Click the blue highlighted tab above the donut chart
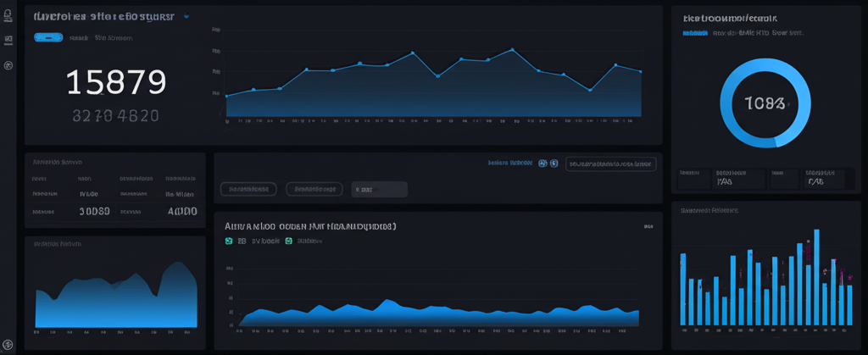The height and width of the screenshot is (355, 868). click(695, 33)
